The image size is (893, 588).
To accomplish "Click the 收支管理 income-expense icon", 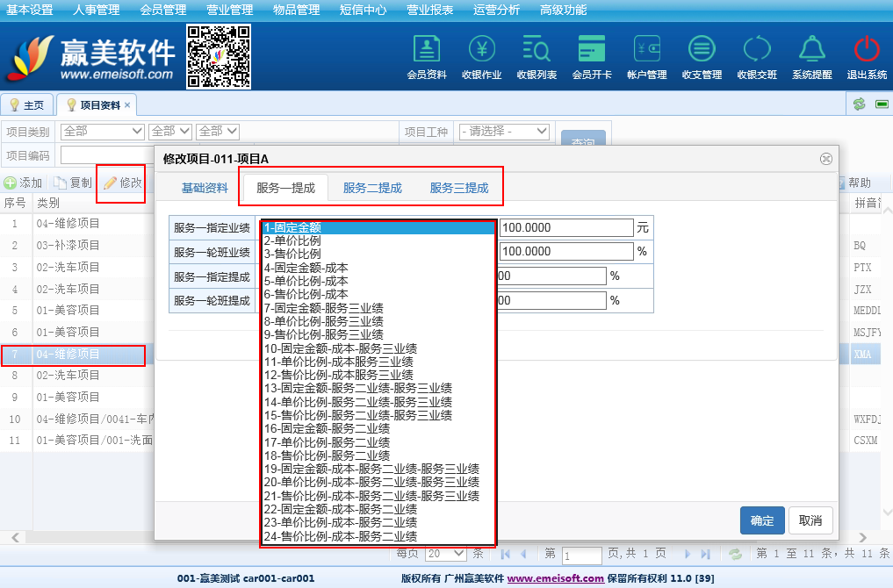I will [x=701, y=57].
